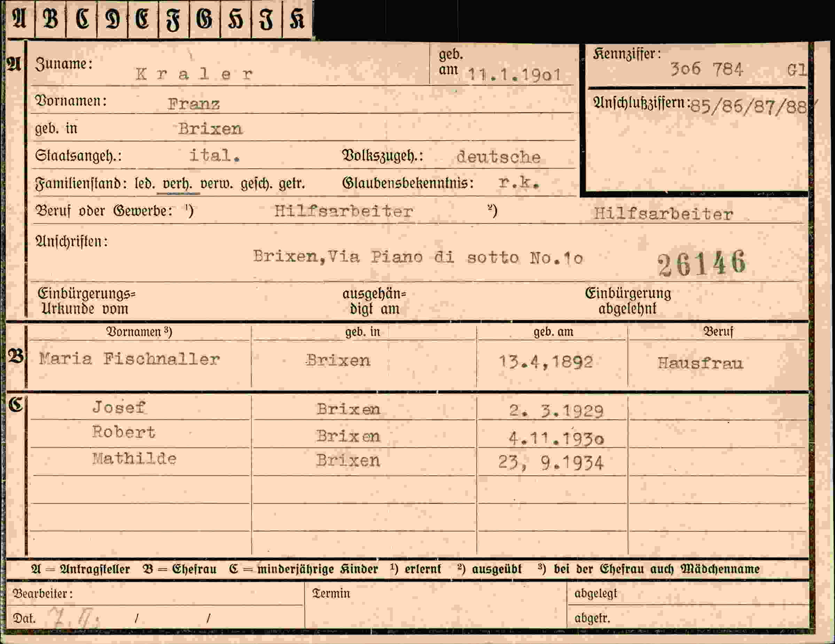Click the 'Einbürgerung abgelehnt' label

(x=628, y=301)
